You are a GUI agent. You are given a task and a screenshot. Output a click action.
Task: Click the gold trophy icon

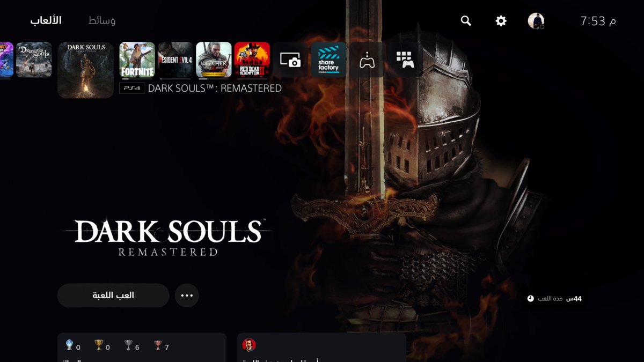point(99,345)
